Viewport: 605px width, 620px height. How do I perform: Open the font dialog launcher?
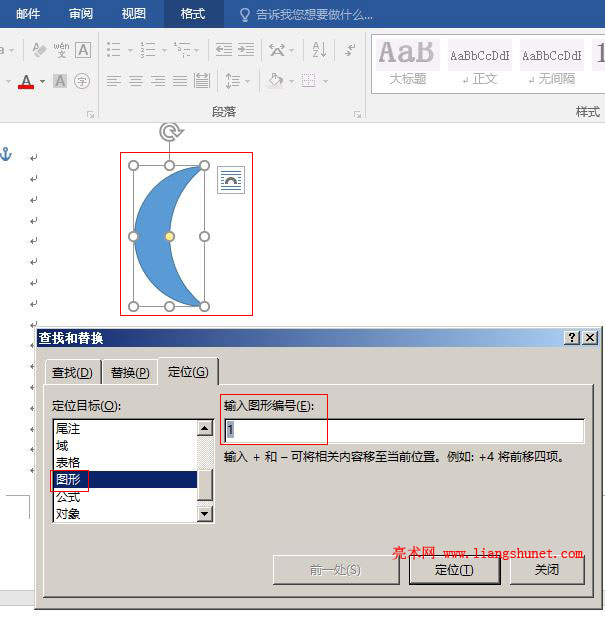(91, 114)
